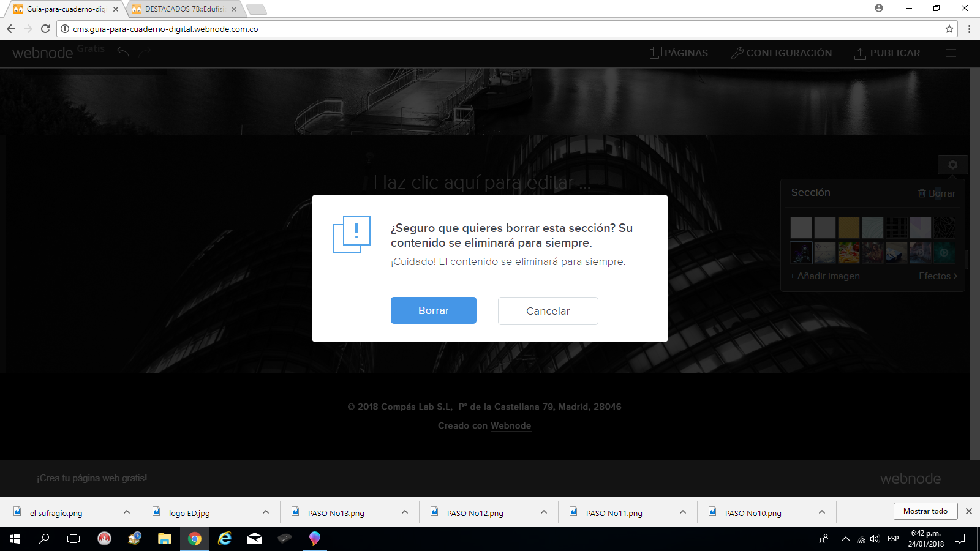
Task: Select the black grid pattern swatch
Action: click(x=897, y=228)
